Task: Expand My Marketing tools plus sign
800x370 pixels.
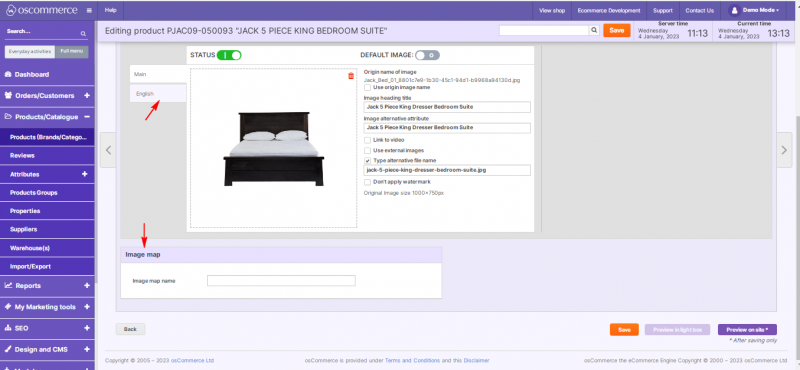Action: [87, 307]
